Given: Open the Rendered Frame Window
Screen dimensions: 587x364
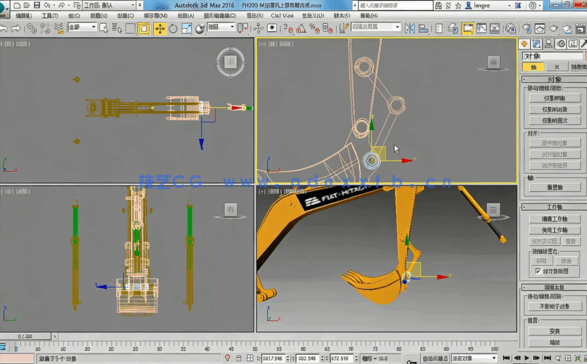Looking at the screenshot, I should click(539, 28).
